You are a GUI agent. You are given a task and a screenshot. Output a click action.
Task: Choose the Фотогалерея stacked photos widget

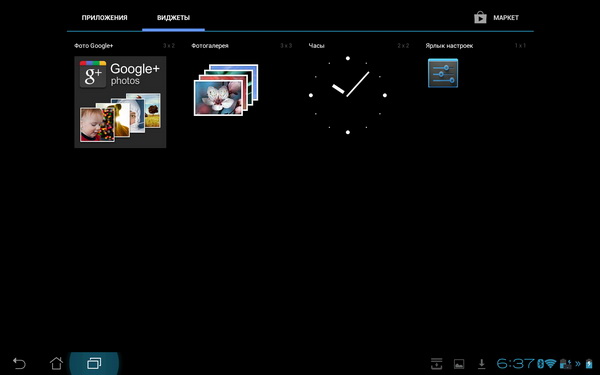coord(226,90)
